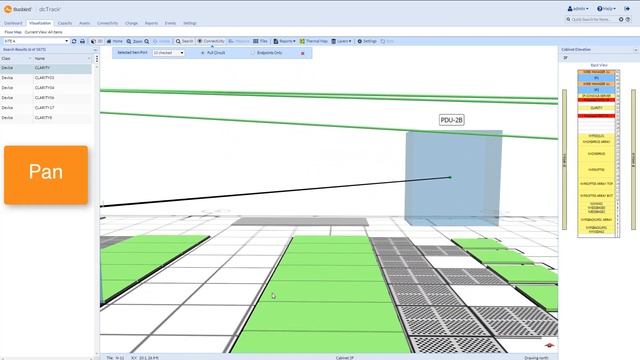This screenshot has width=640, height=360.
Task: Click the quick search help icon
Action: point(628,19)
